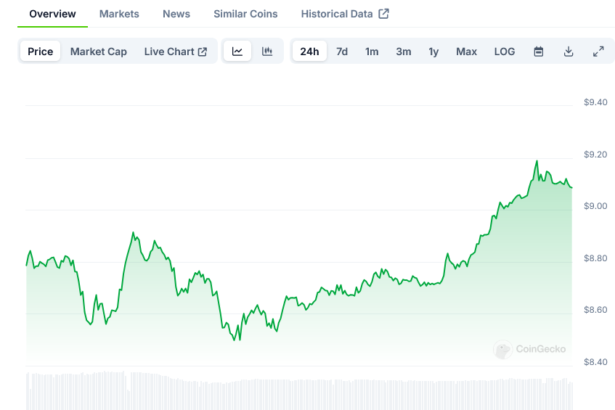Switch chart to Market Cap
The width and height of the screenshot is (615, 410).
[98, 52]
